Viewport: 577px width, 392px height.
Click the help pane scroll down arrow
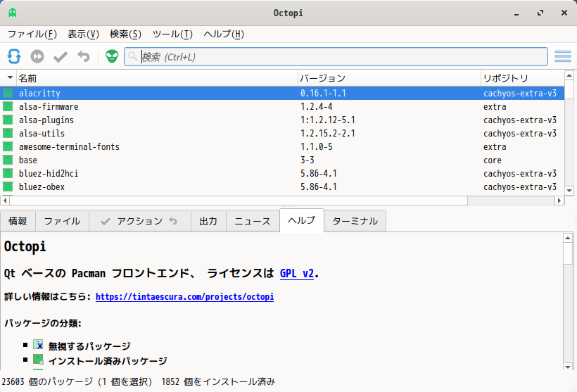click(x=568, y=367)
